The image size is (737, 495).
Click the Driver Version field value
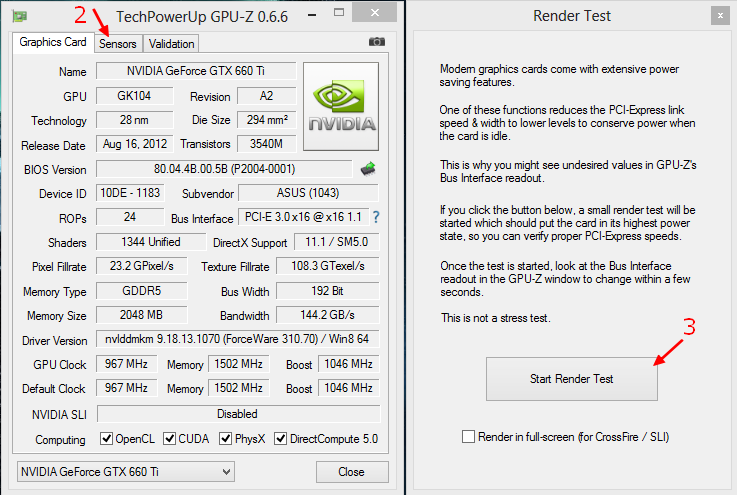237,339
